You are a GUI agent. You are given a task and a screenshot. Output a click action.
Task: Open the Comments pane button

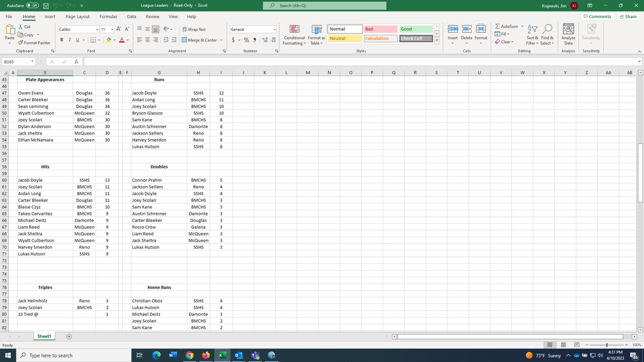click(597, 17)
